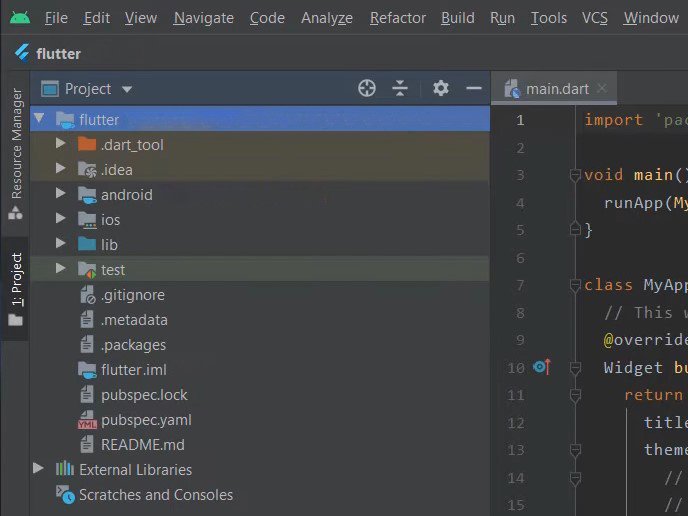Click the .dart_tool orange folder icon

[87, 144]
